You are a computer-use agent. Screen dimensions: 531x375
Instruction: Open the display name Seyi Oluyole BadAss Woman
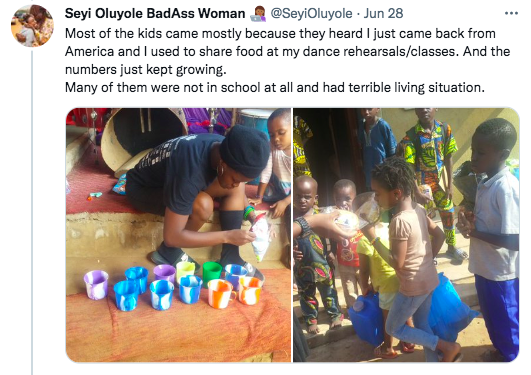coord(155,14)
